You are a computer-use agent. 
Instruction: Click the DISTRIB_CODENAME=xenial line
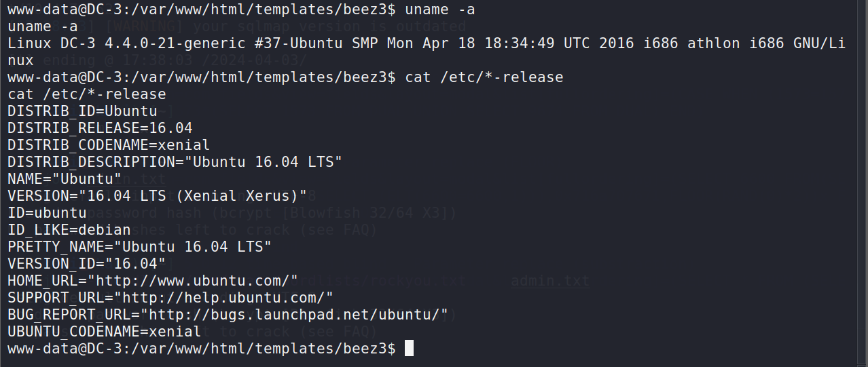[x=109, y=144]
